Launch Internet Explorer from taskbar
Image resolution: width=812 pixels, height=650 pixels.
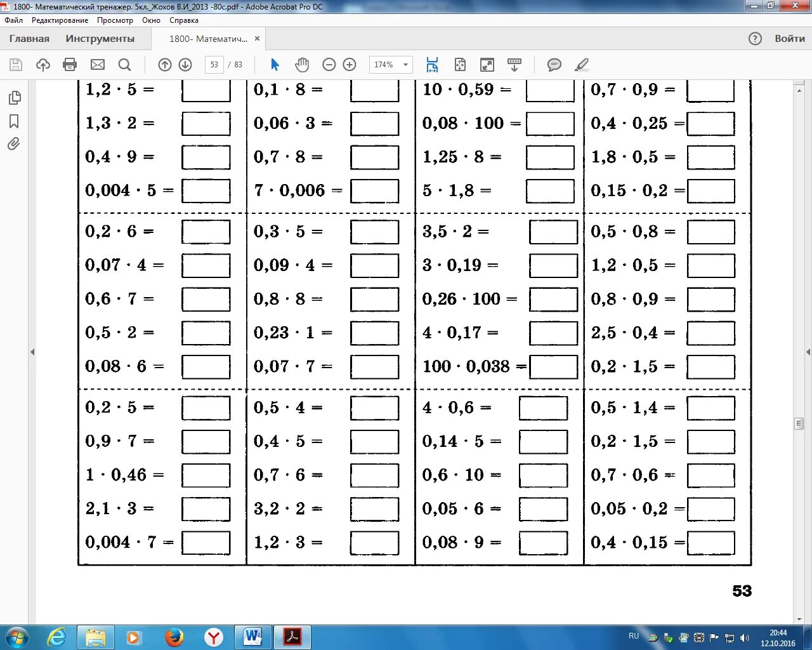(x=56, y=637)
